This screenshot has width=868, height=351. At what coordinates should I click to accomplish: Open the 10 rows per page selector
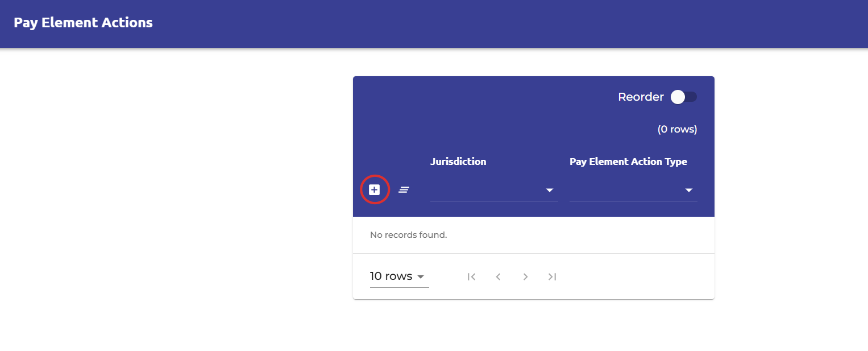point(399,276)
